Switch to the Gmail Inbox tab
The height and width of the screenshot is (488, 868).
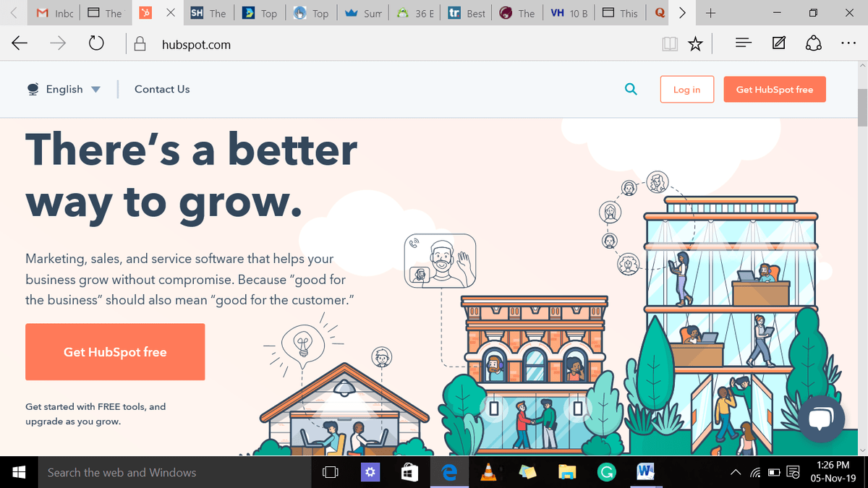pyautogui.click(x=55, y=13)
